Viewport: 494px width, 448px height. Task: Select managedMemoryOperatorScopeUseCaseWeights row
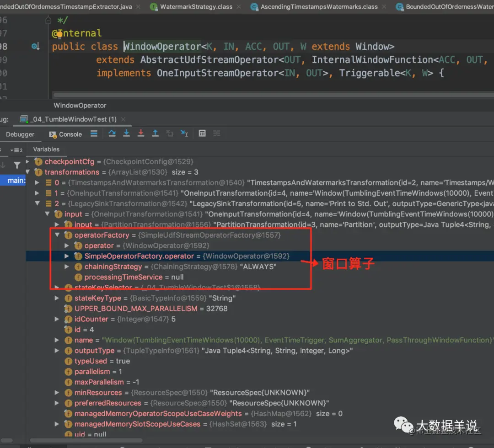tap(260, 413)
